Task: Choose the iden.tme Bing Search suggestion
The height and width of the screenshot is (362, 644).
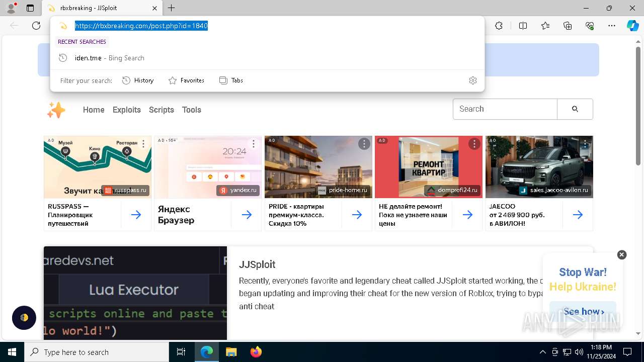Action: pyautogui.click(x=267, y=58)
